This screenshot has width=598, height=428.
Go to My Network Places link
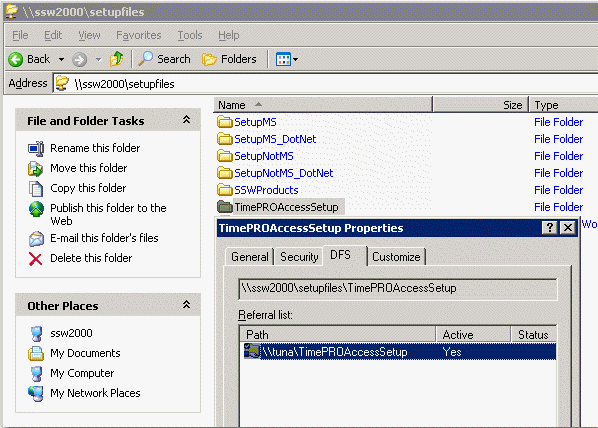(x=95, y=393)
